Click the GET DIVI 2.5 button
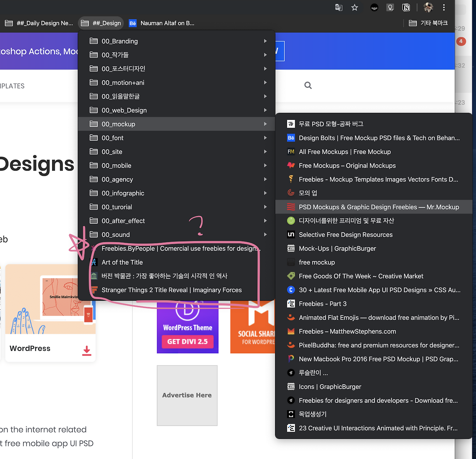Image resolution: width=476 pixels, height=459 pixels. click(x=187, y=341)
